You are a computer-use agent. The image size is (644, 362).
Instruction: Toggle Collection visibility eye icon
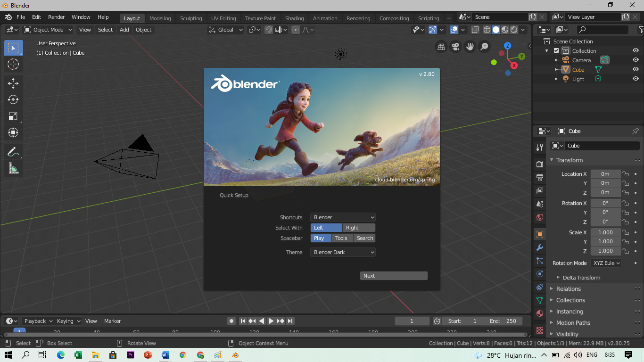click(636, 50)
